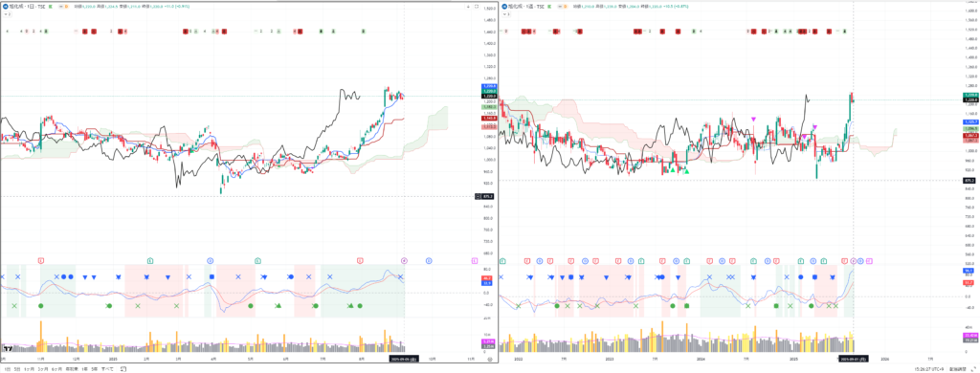Viewport: 980px width, 373px height.
Task: Open the last purple square event marker on right chart
Action: 869,260
